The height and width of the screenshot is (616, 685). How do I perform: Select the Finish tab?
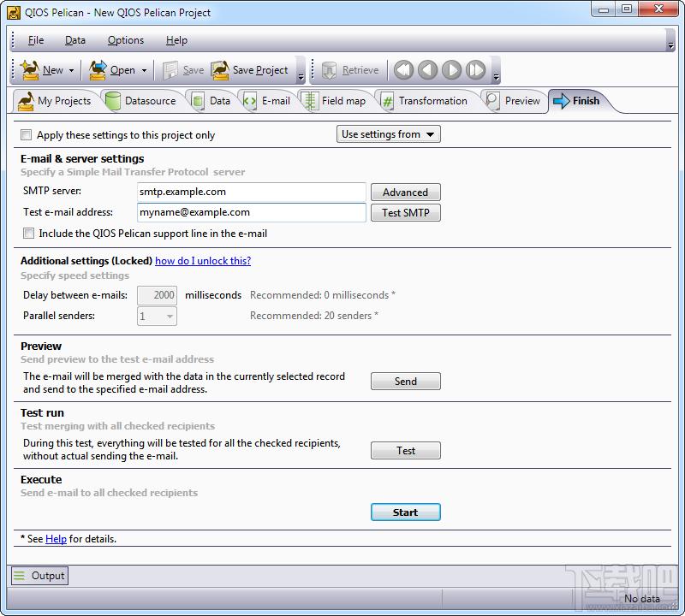point(577,101)
